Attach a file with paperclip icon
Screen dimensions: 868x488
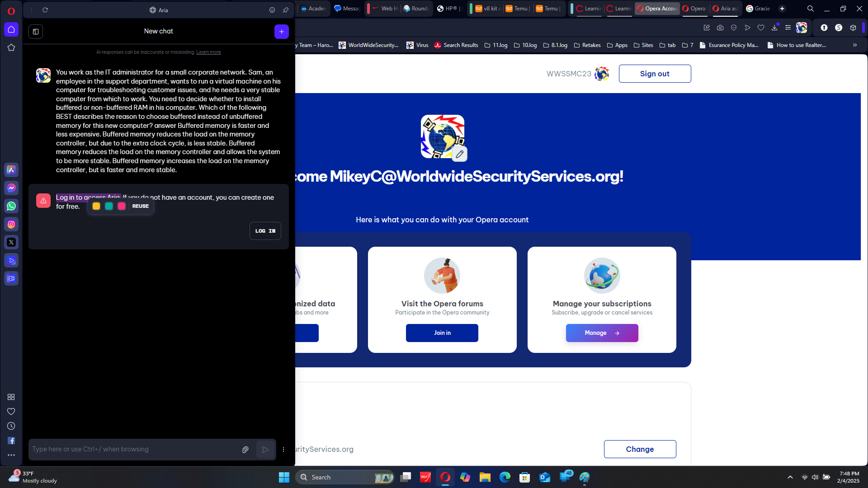(x=245, y=450)
